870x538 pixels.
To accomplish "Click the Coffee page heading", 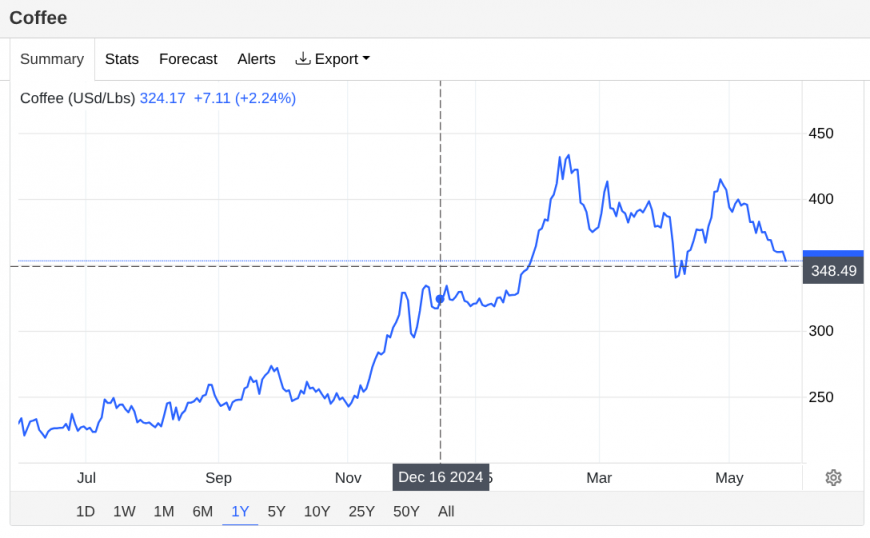I will 38,18.
